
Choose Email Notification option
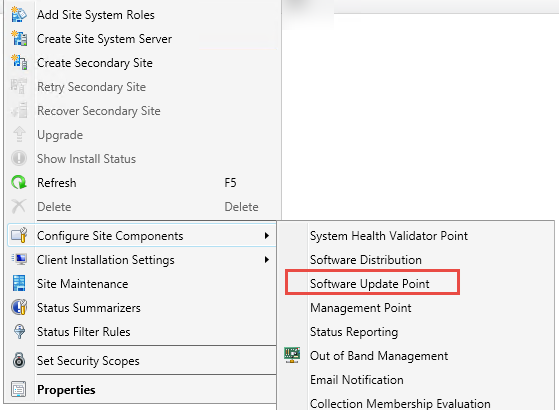[357, 380]
